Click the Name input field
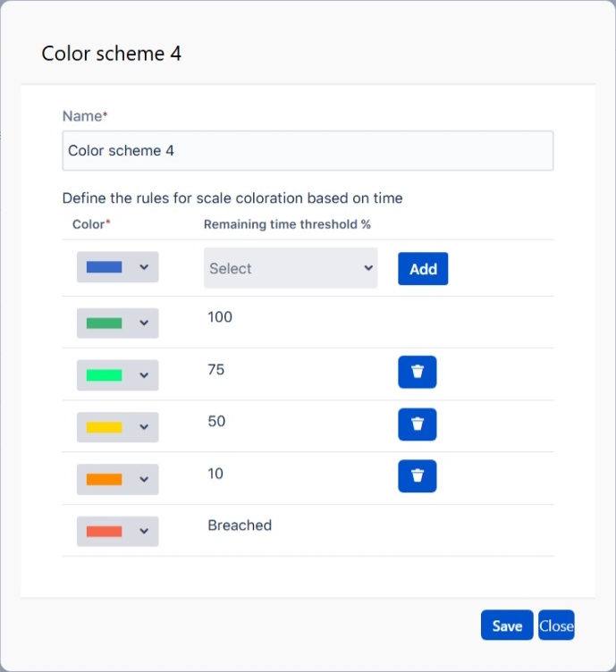Image resolution: width=616 pixels, height=672 pixels. (308, 151)
